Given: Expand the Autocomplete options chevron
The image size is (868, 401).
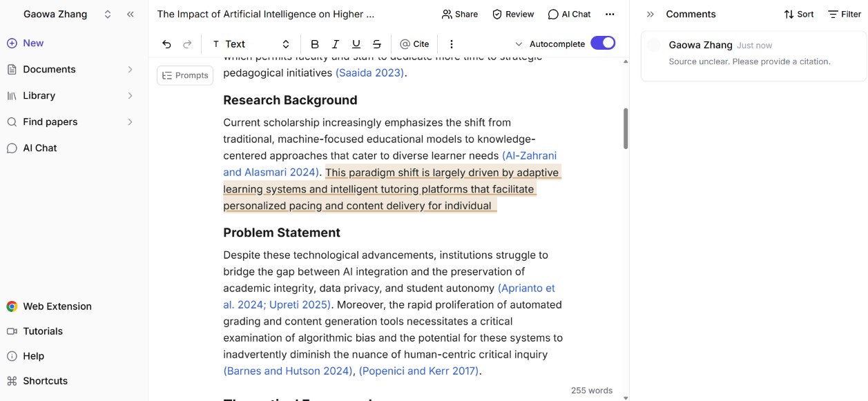Looking at the screenshot, I should tap(519, 43).
